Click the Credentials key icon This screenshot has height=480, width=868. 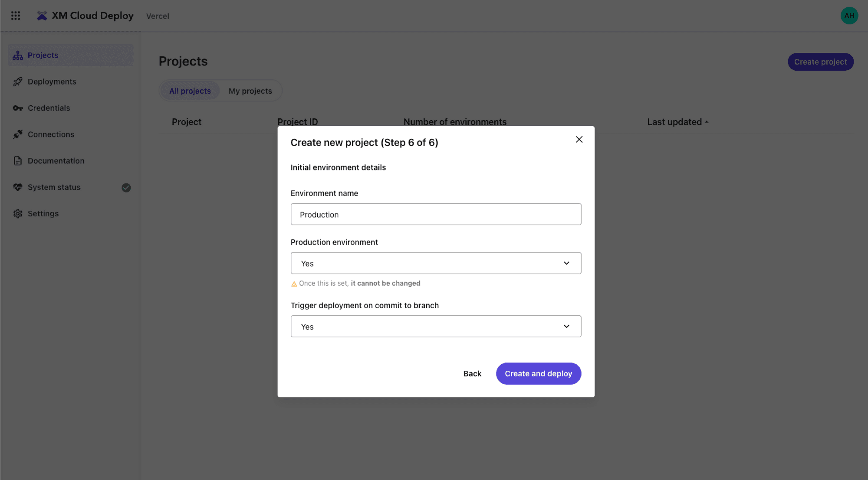18,108
